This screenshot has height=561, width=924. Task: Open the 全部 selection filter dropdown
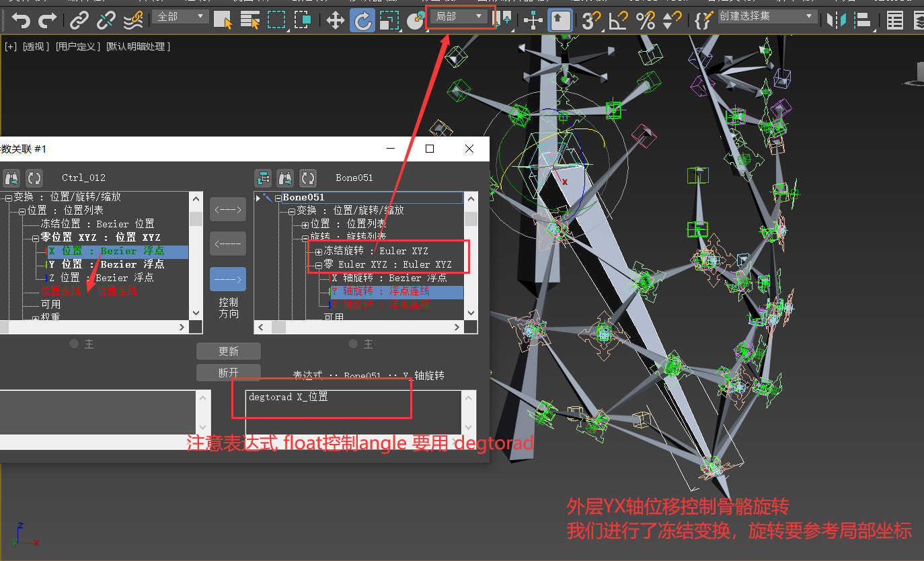180,16
